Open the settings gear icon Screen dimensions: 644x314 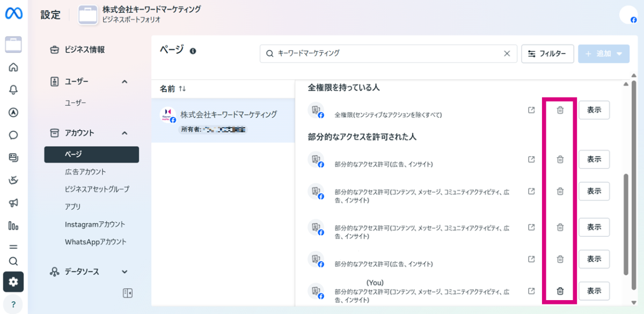13,281
